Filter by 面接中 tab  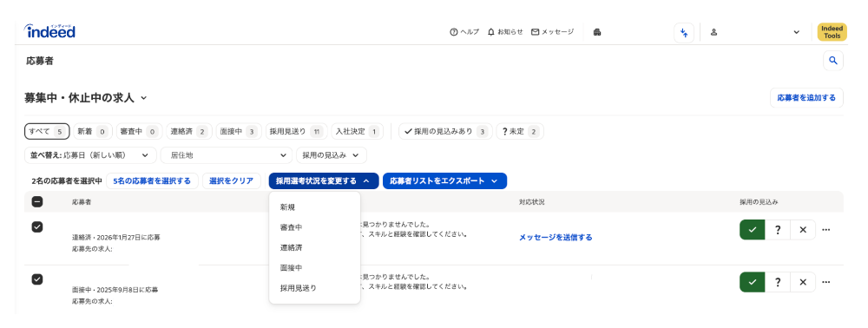click(x=239, y=132)
